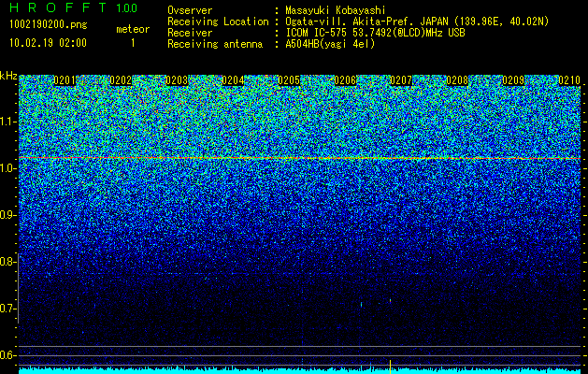The width and height of the screenshot is (588, 374).
Task: Click the 0204 time marker
Action: (x=233, y=80)
